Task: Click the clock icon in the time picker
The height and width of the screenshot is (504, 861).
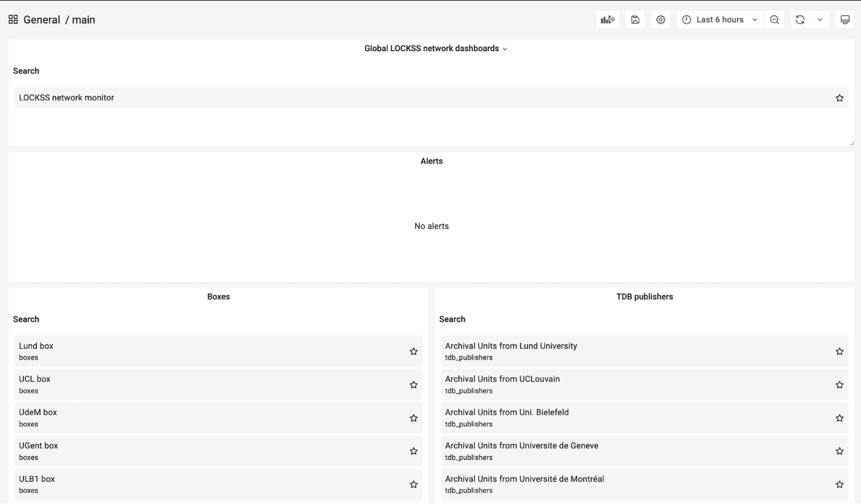Action: click(686, 19)
